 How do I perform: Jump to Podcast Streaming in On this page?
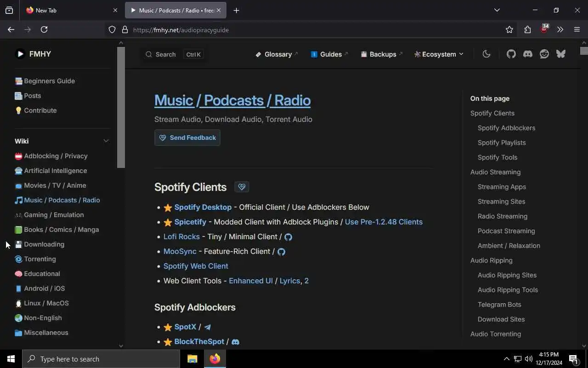click(506, 231)
